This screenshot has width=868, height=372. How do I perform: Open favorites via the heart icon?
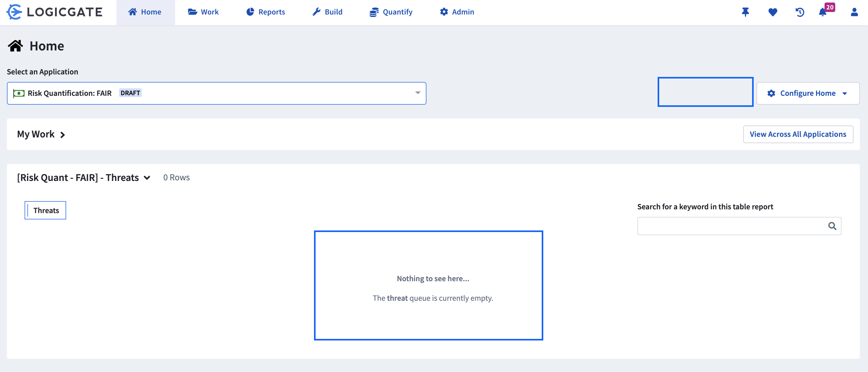pyautogui.click(x=772, y=12)
